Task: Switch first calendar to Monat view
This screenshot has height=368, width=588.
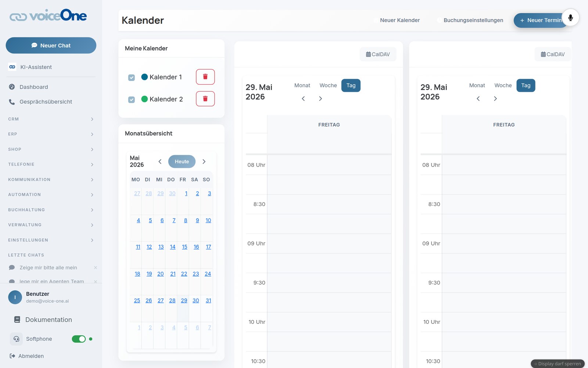Action: [x=302, y=85]
